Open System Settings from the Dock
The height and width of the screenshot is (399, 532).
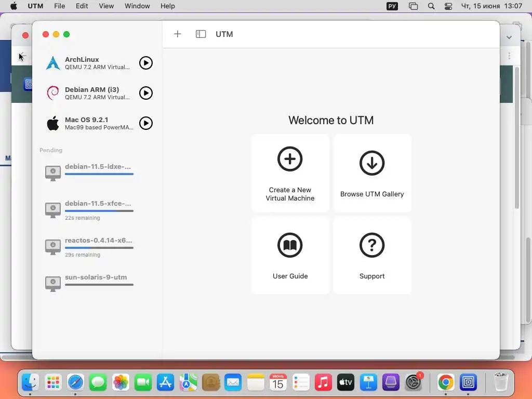tap(413, 382)
